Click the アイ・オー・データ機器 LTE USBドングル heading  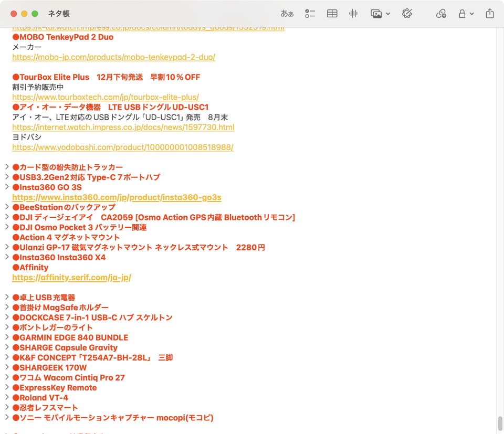click(x=110, y=107)
